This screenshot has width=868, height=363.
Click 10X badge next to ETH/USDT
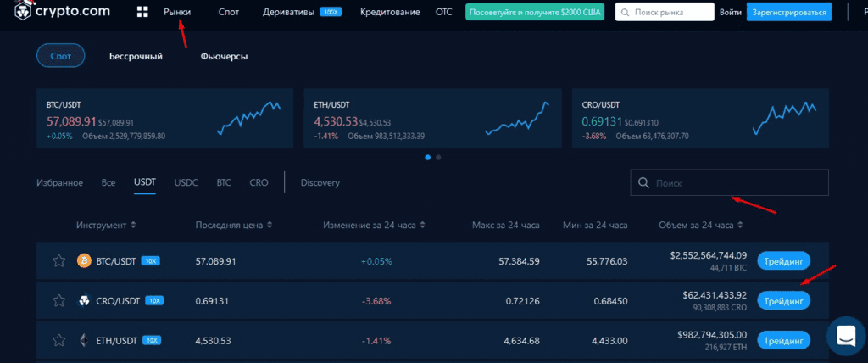152,340
